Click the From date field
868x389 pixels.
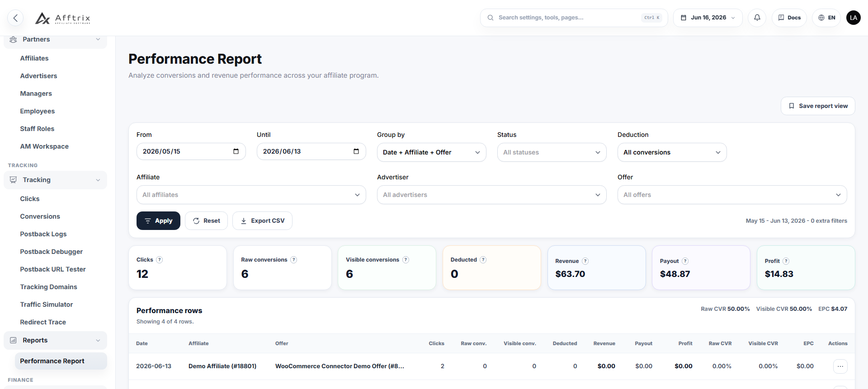click(x=191, y=151)
